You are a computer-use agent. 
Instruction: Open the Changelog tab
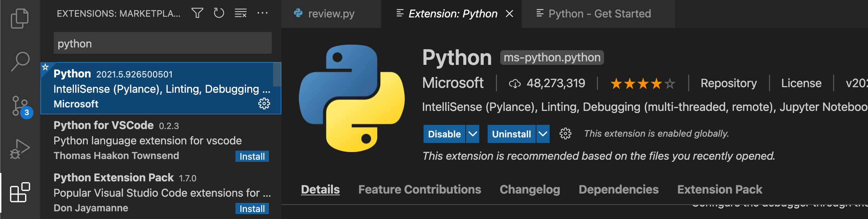[530, 189]
